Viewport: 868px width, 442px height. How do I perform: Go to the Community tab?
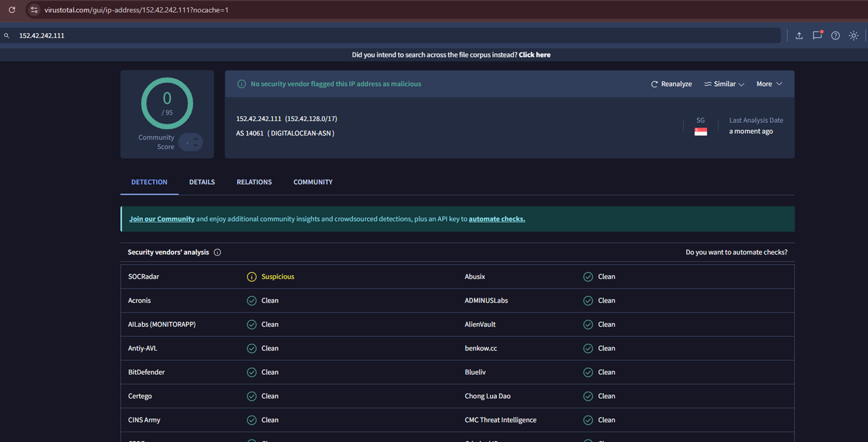(x=313, y=182)
